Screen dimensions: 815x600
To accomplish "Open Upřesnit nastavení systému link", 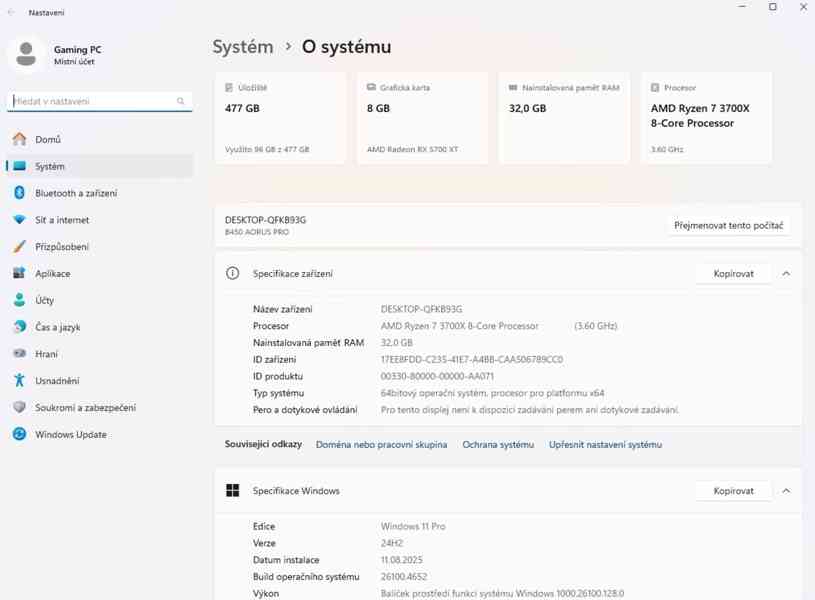I will tap(605, 445).
